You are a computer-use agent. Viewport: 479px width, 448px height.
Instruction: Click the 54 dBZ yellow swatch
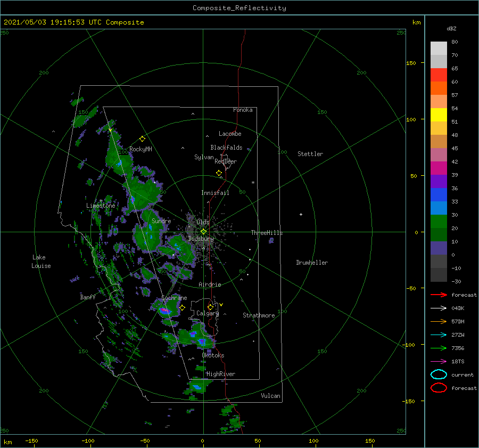tap(439, 115)
